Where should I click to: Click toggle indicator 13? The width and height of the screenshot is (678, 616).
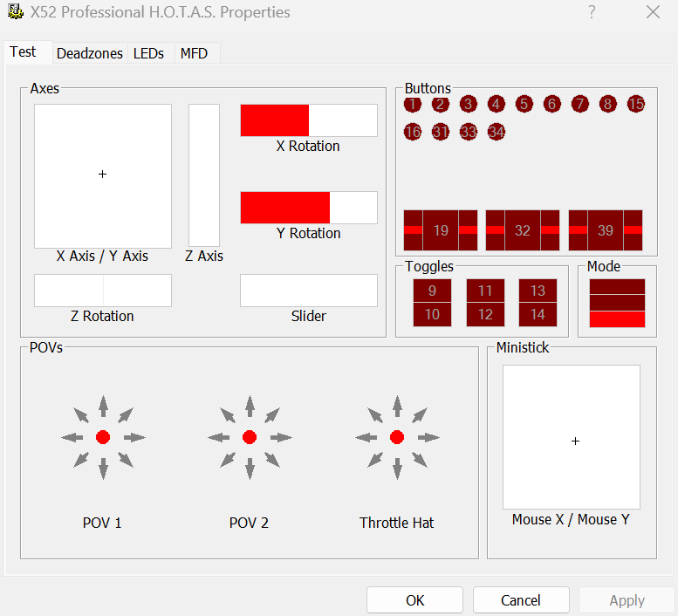point(538,291)
